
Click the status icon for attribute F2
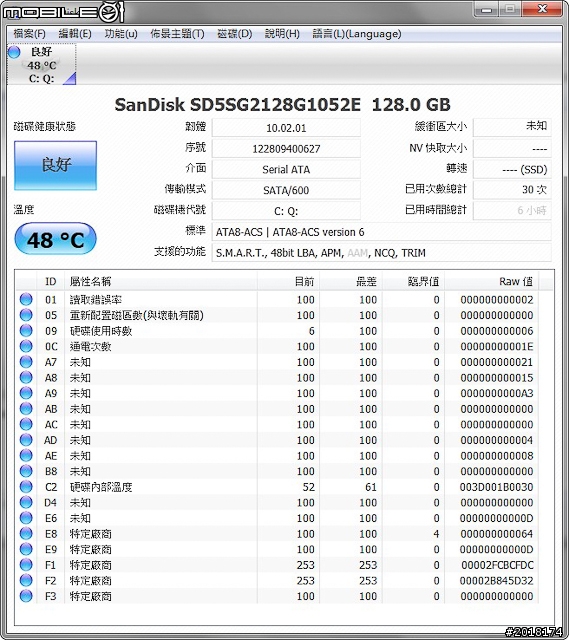click(x=26, y=580)
